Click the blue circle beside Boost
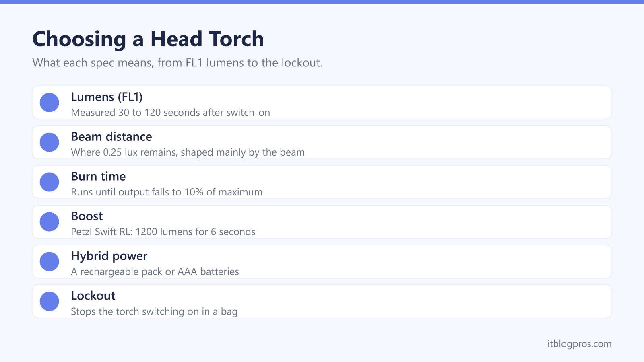 click(50, 222)
